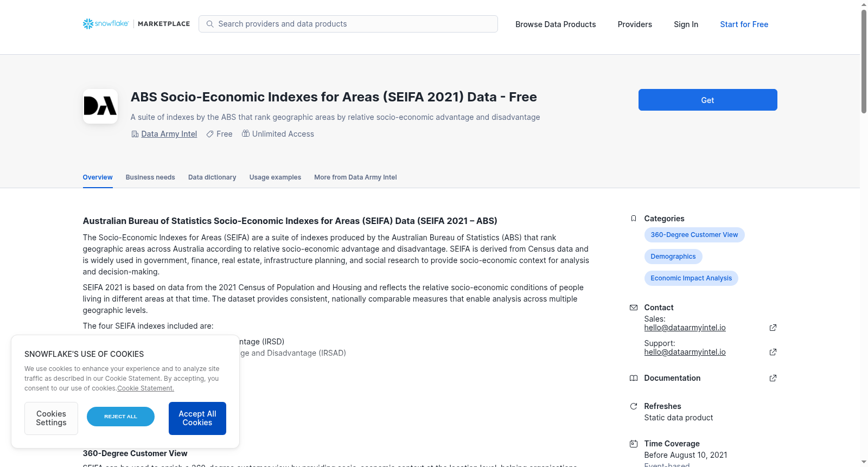Click Sign In
Image resolution: width=868 pixels, height=467 pixels.
(x=686, y=24)
